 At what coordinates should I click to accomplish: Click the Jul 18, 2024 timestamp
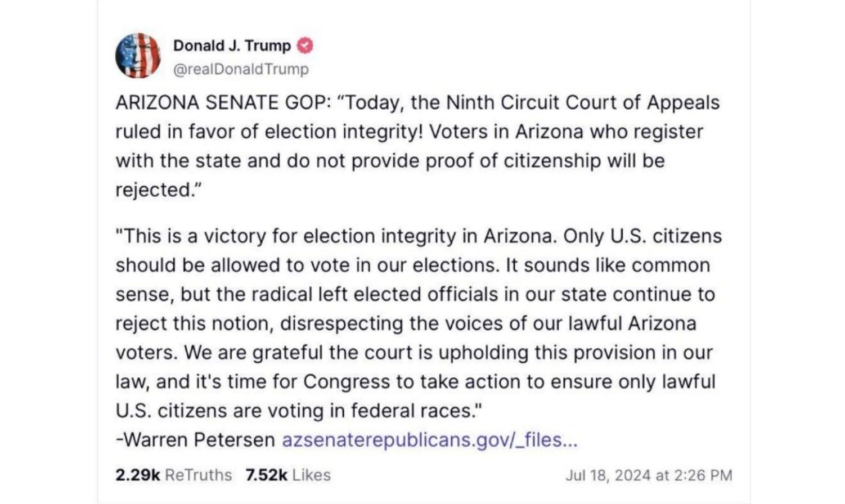[x=649, y=475]
